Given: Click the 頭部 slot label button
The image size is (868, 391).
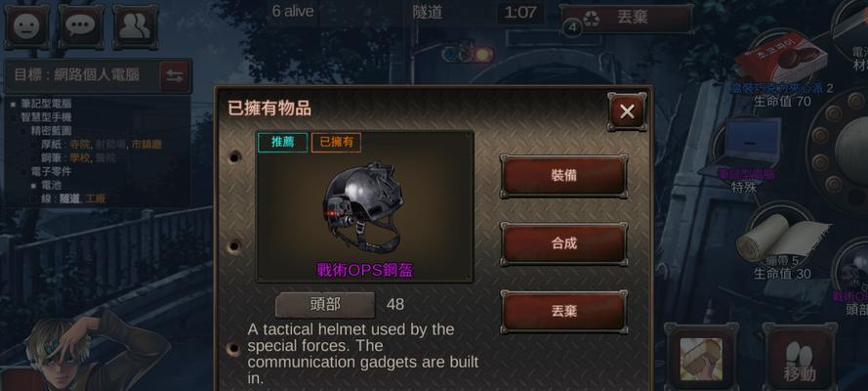Looking at the screenshot, I should coord(325,305).
